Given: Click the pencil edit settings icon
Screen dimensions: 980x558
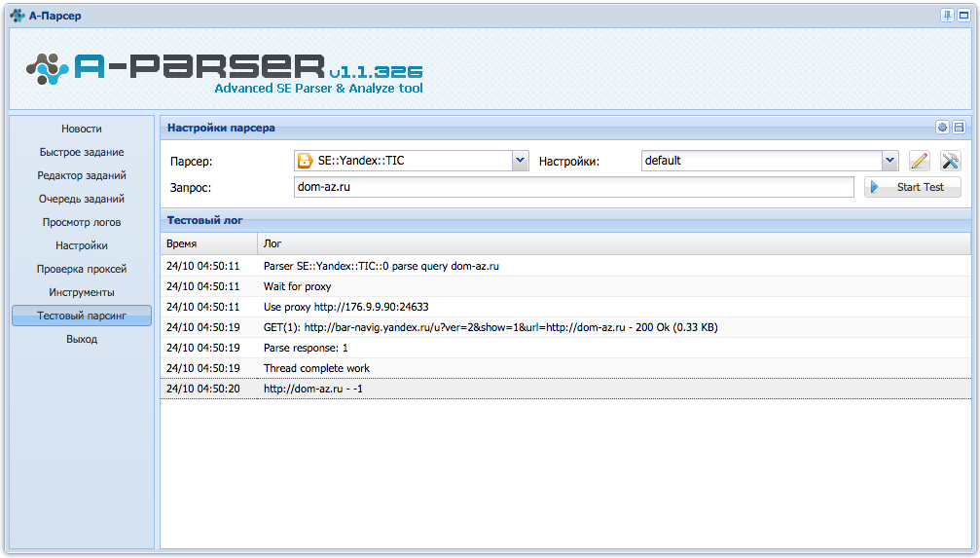Looking at the screenshot, I should pyautogui.click(x=919, y=161).
